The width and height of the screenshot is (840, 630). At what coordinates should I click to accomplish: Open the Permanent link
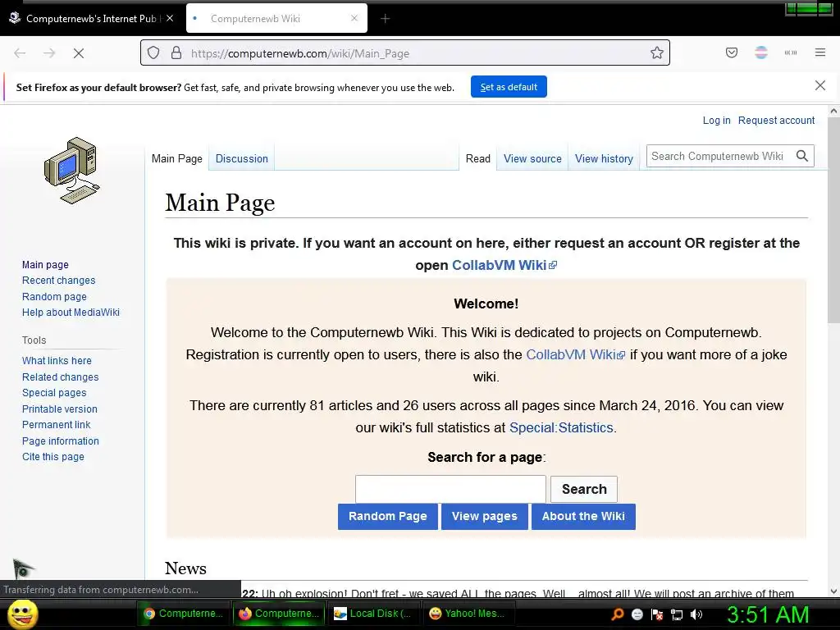pyautogui.click(x=57, y=425)
